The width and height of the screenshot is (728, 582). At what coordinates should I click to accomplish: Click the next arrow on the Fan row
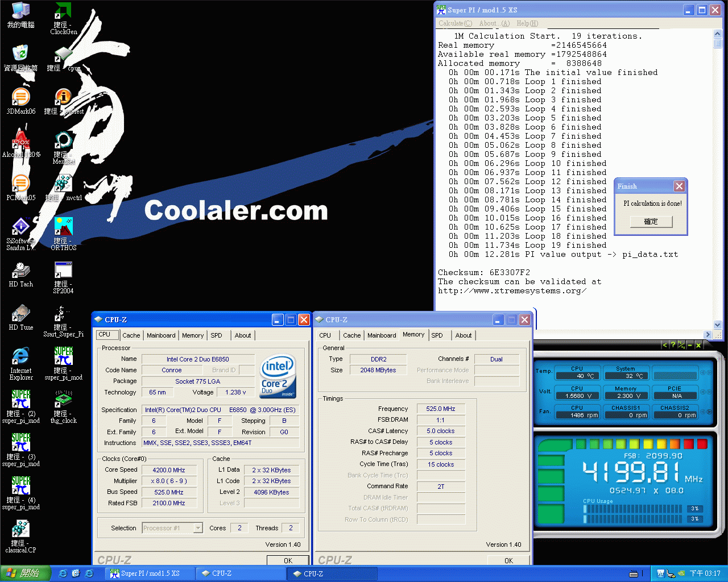tap(709, 411)
